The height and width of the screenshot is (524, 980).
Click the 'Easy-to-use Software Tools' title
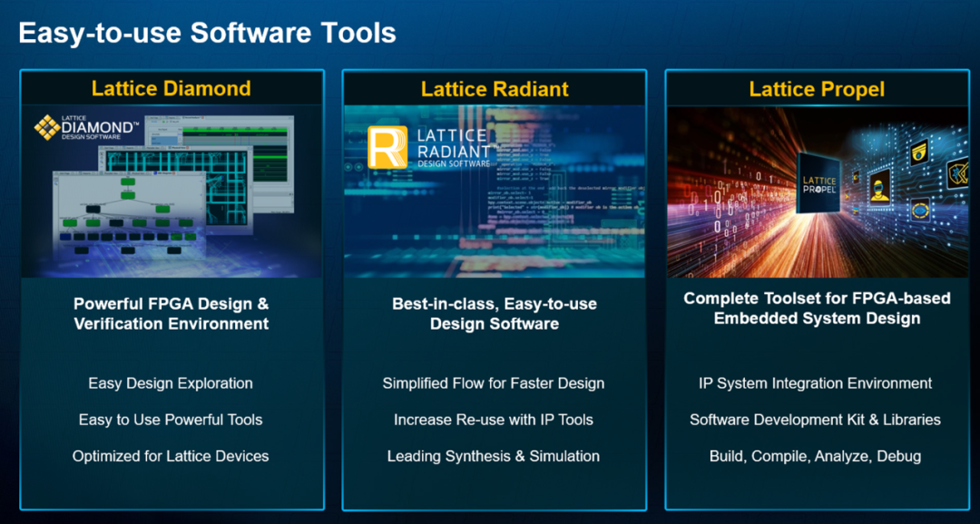(x=208, y=33)
